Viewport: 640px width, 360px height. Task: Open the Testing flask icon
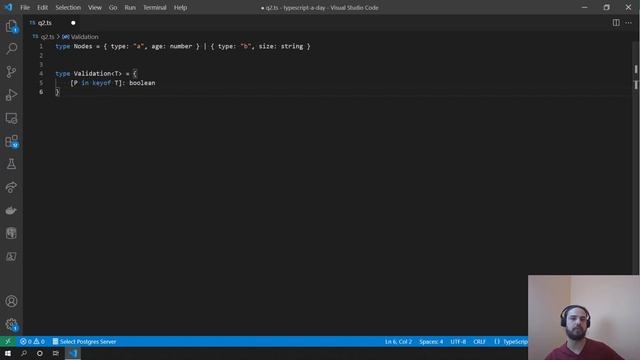(x=11, y=164)
